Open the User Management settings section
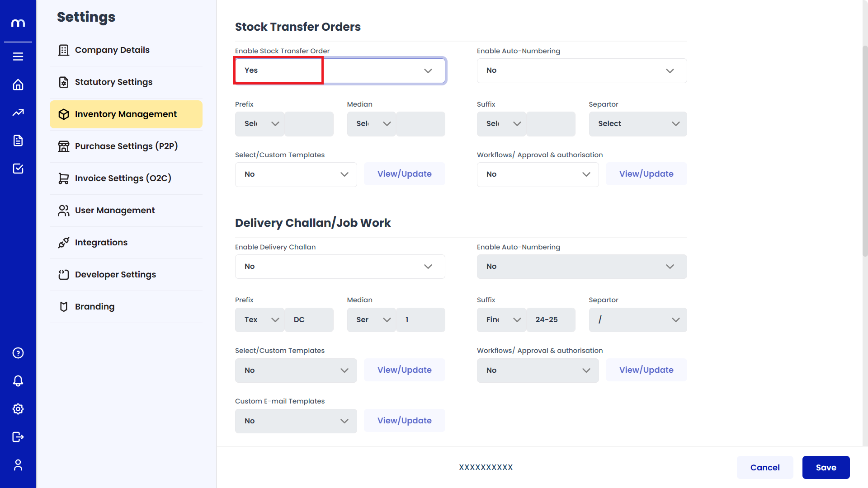 [x=115, y=211]
